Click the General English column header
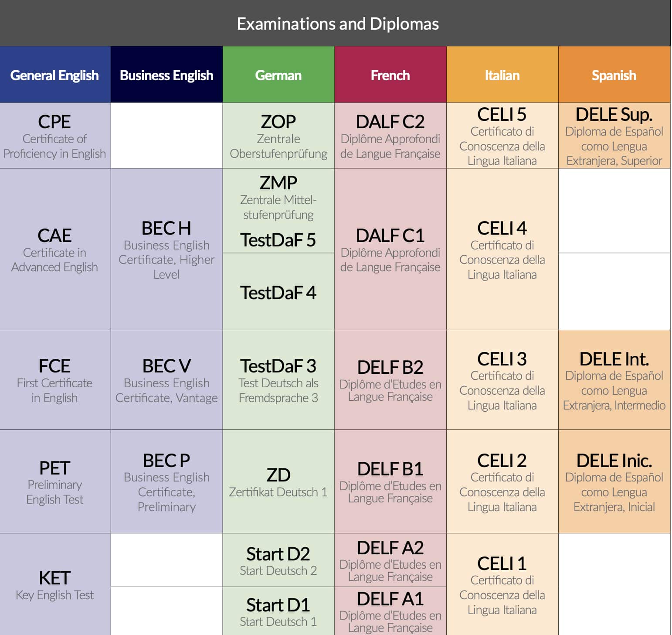Viewport: 672px width, 635px height. (55, 75)
